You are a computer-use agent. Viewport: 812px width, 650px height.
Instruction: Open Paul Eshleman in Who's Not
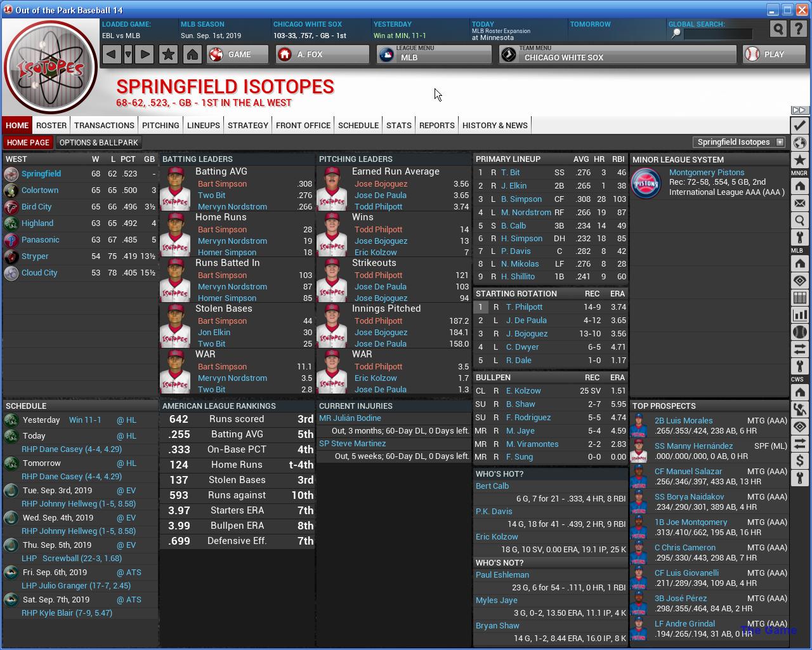(x=502, y=574)
